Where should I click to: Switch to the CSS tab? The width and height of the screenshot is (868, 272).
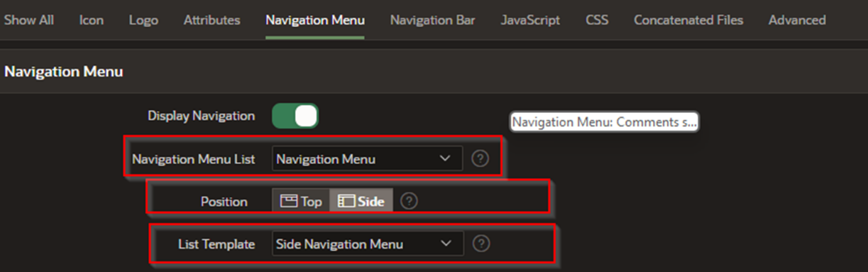coord(597,20)
